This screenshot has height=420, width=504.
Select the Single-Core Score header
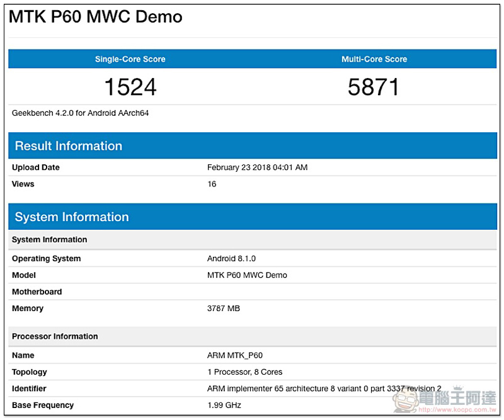pyautogui.click(x=130, y=59)
